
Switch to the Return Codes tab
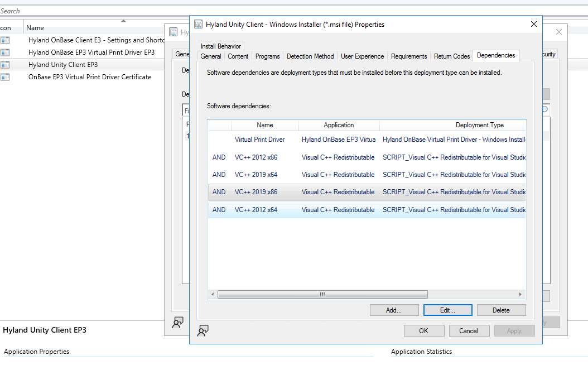[452, 56]
